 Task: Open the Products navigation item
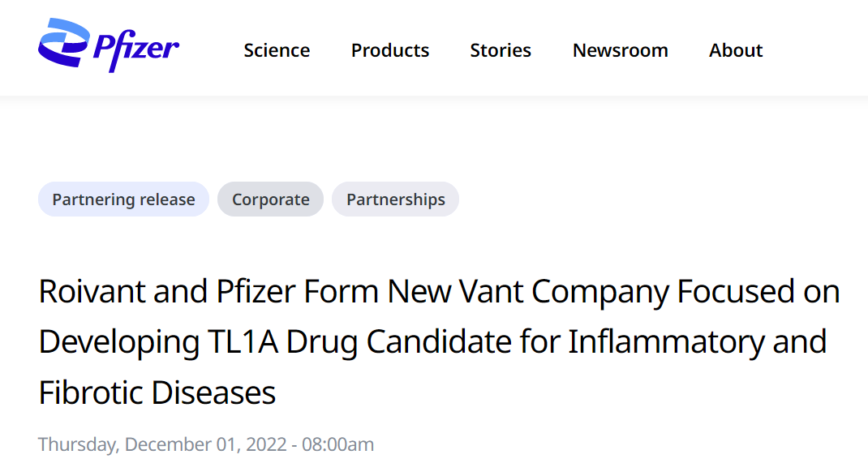[x=390, y=50]
